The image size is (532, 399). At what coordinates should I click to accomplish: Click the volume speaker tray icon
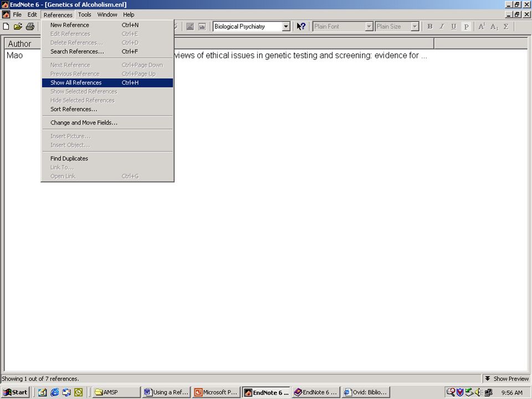tap(478, 392)
